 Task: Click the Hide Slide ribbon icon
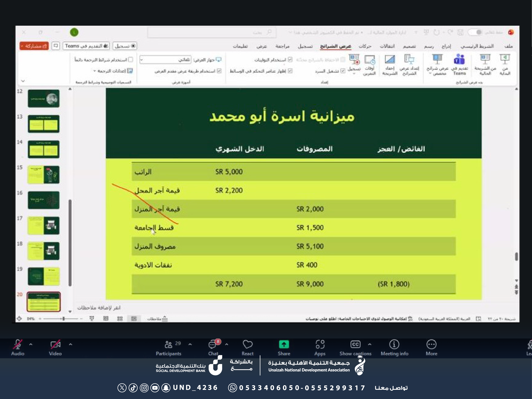[x=390, y=60]
